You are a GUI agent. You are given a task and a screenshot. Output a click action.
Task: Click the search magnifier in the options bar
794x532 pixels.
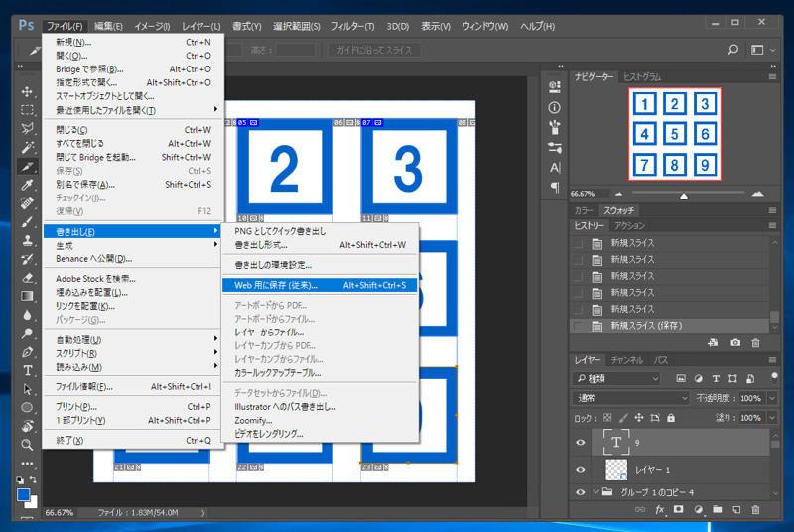click(732, 49)
